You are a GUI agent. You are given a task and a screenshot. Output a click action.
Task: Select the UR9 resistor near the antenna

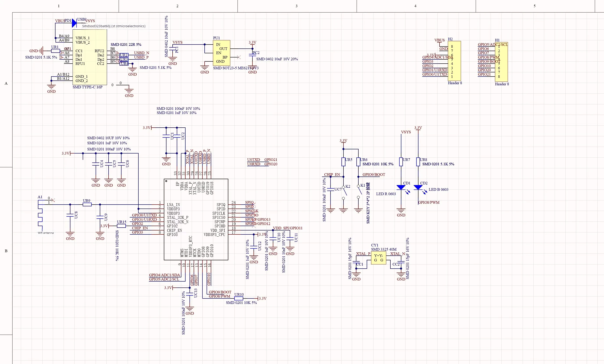[x=87, y=204]
